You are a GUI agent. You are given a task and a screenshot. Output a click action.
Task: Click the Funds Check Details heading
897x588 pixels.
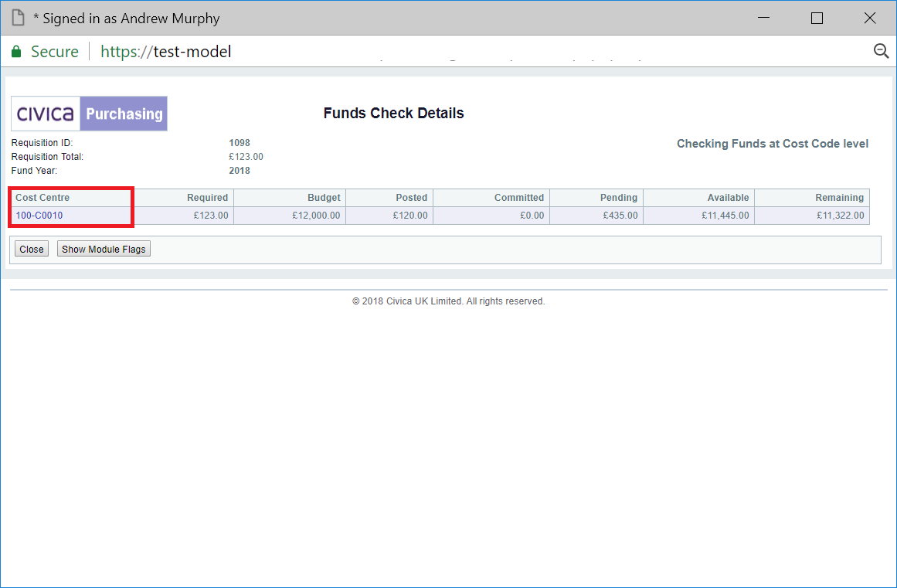tap(393, 114)
